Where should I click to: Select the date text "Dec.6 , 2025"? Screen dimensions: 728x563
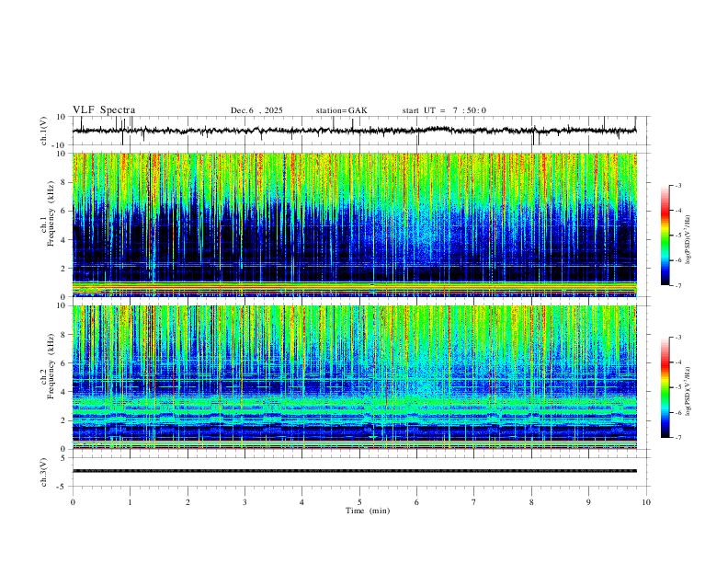pos(256,110)
